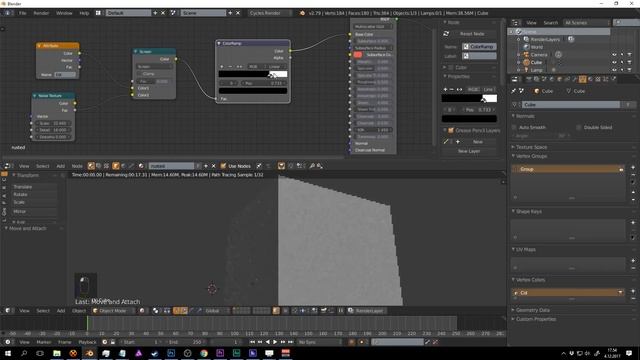Click the Cube object icon in outliner
Image resolution: width=640 pixels, height=360 pixels.
[x=527, y=62]
